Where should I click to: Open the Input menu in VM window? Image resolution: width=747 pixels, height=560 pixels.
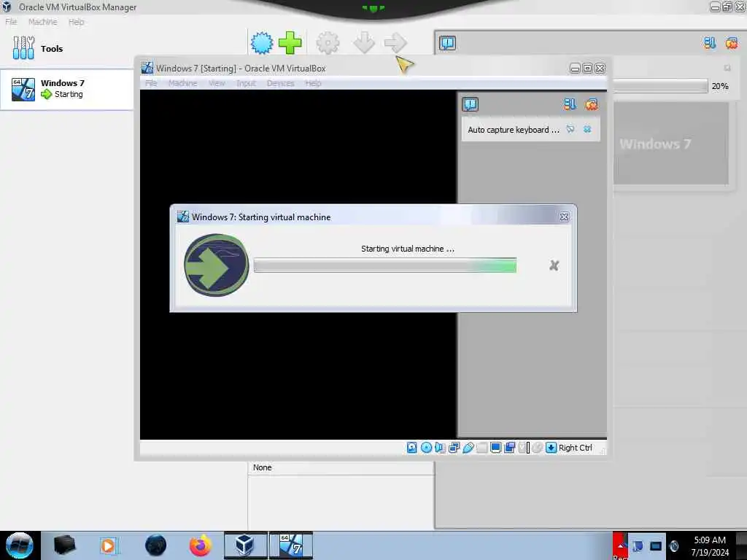(x=247, y=83)
